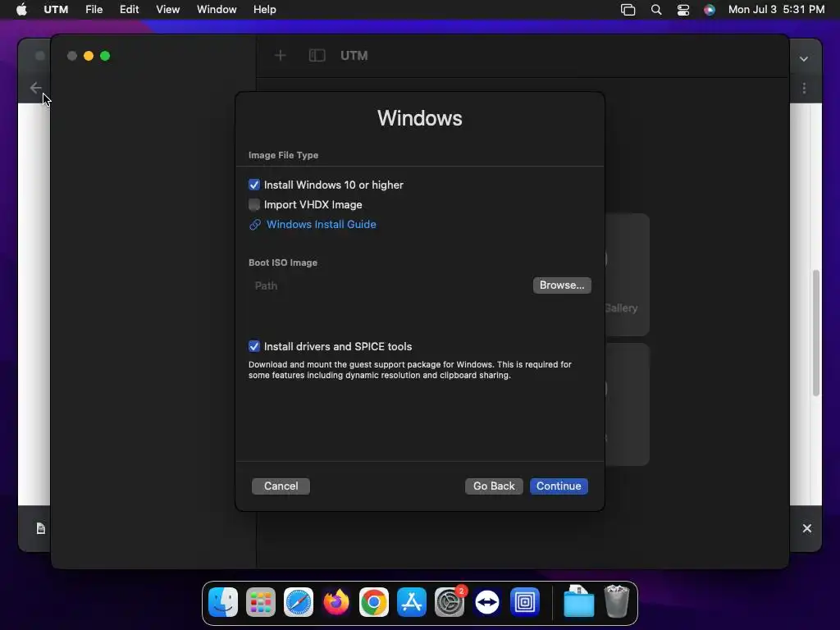Open System Settings from the Dock
Viewport: 840px width, 630px height.
(x=450, y=602)
